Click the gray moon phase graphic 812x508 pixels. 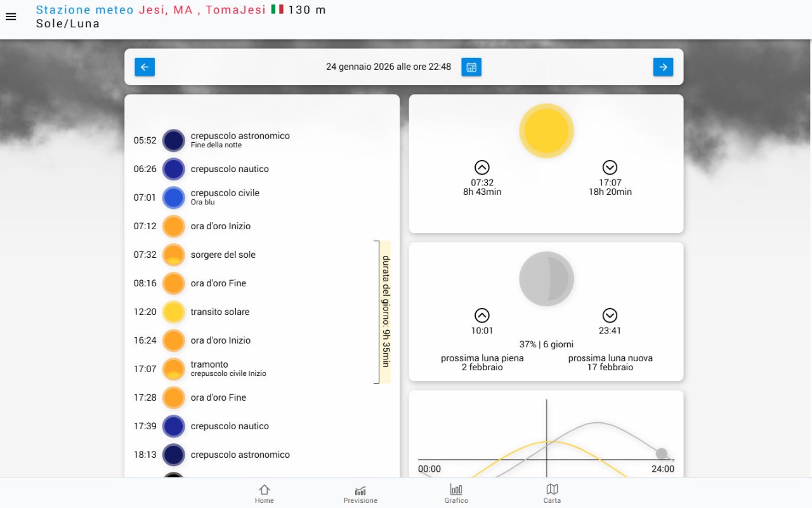click(546, 279)
